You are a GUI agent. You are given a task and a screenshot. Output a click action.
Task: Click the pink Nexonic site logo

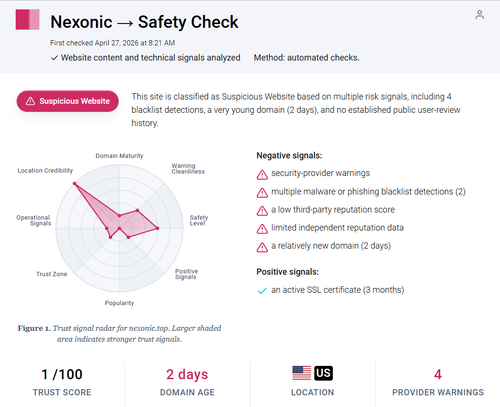click(x=27, y=20)
